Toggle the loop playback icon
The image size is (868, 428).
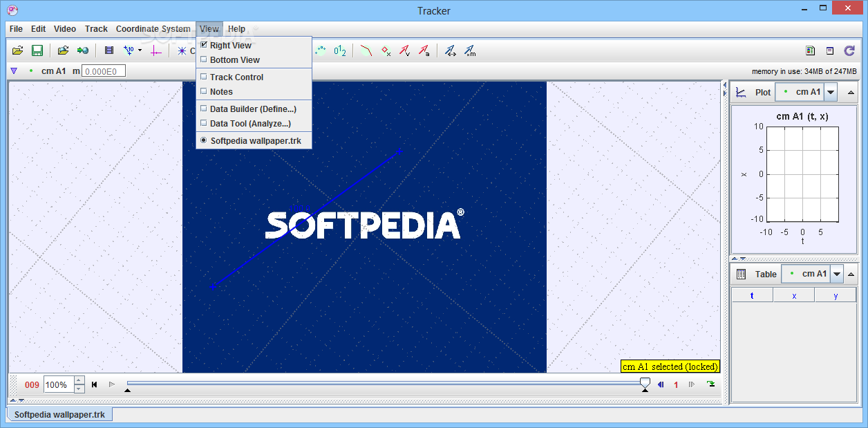pyautogui.click(x=710, y=384)
